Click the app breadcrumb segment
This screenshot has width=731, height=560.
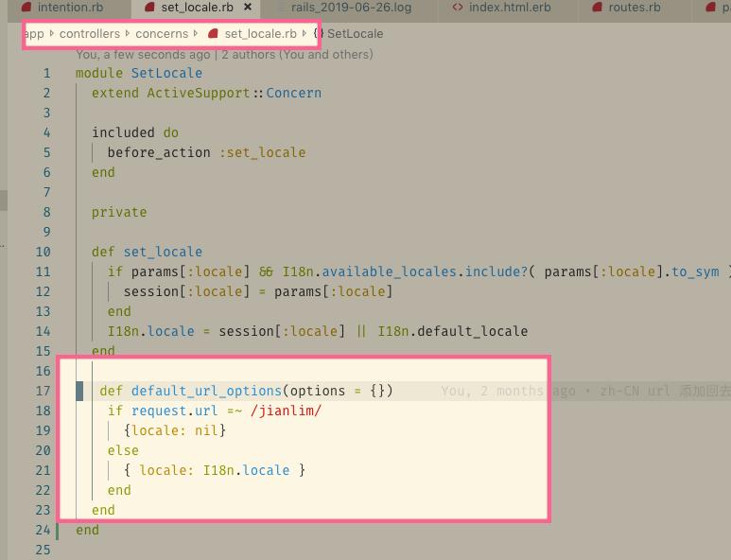point(34,34)
